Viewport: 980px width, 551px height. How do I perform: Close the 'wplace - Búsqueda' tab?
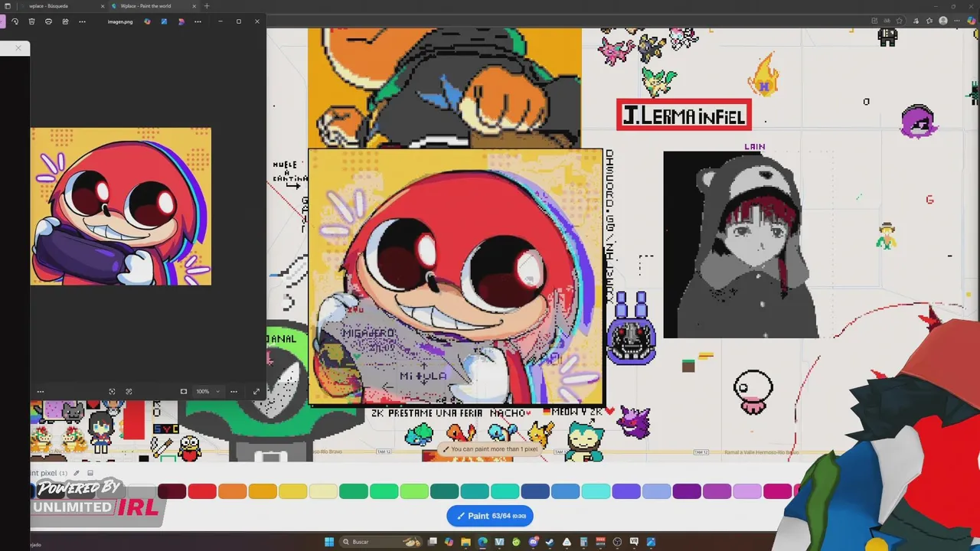(x=103, y=6)
